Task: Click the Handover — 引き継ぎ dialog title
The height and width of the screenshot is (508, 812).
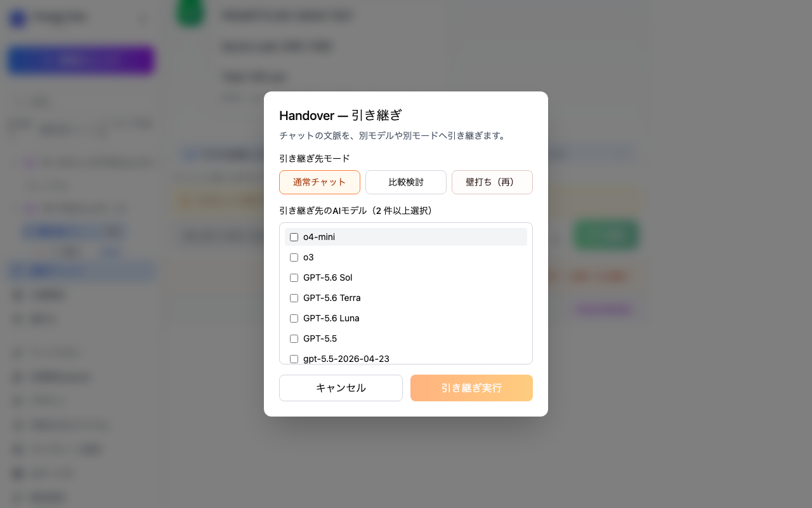Action: pyautogui.click(x=341, y=116)
